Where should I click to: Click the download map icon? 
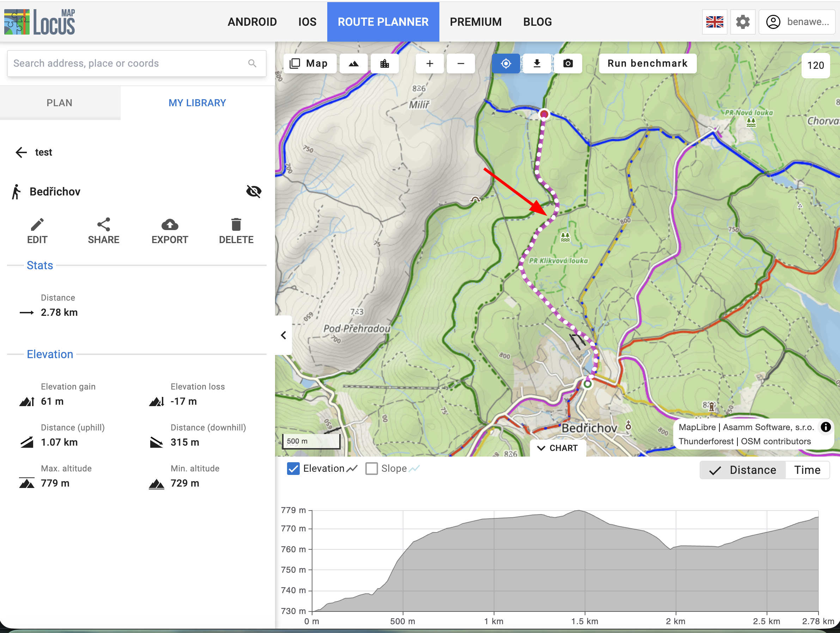click(x=537, y=64)
